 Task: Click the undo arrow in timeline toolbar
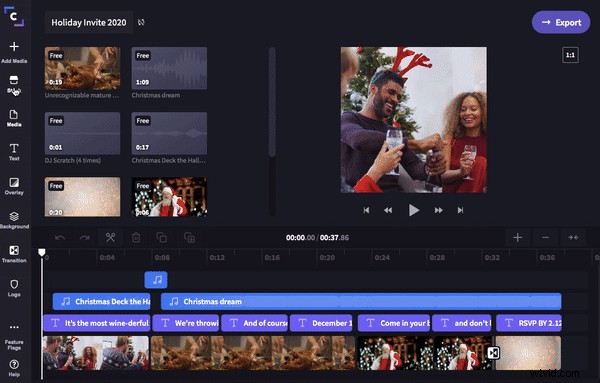click(x=60, y=238)
